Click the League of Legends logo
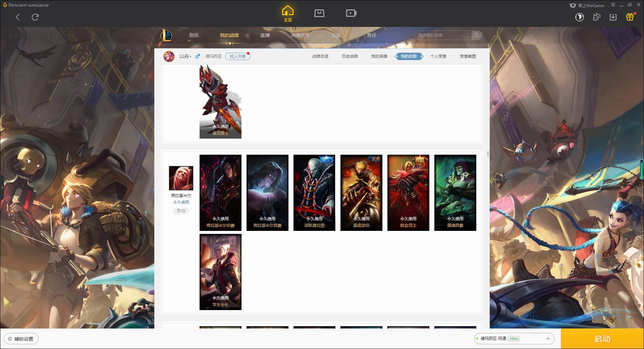 coord(166,35)
